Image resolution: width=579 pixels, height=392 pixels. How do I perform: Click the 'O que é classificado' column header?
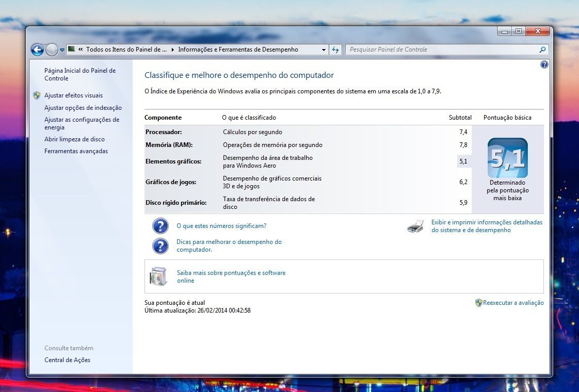(249, 118)
